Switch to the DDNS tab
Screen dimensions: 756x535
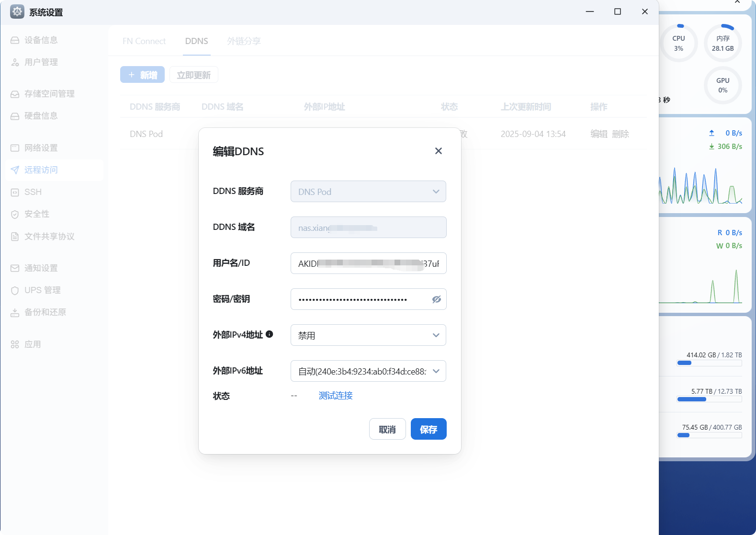[197, 41]
